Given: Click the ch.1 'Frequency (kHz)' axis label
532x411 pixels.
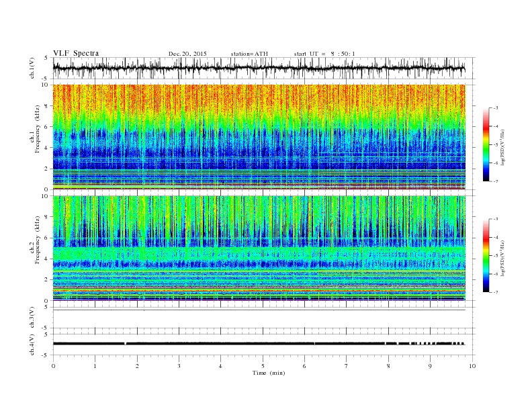Looking at the screenshot, I should pyautogui.click(x=38, y=129).
